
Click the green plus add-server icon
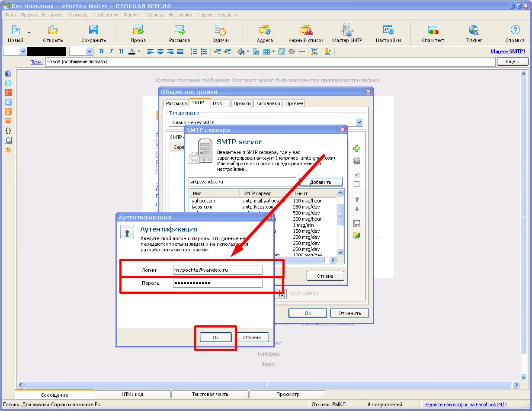(357, 149)
